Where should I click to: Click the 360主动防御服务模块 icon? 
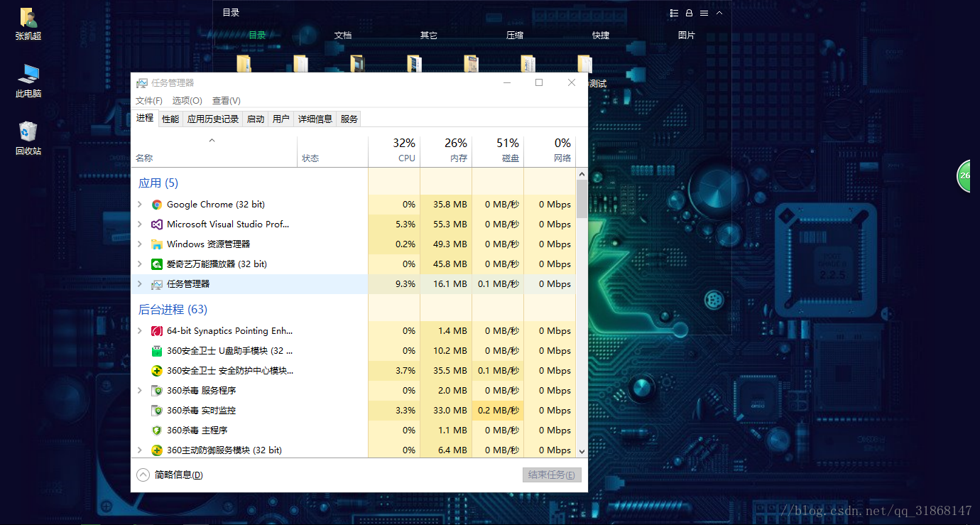click(157, 450)
